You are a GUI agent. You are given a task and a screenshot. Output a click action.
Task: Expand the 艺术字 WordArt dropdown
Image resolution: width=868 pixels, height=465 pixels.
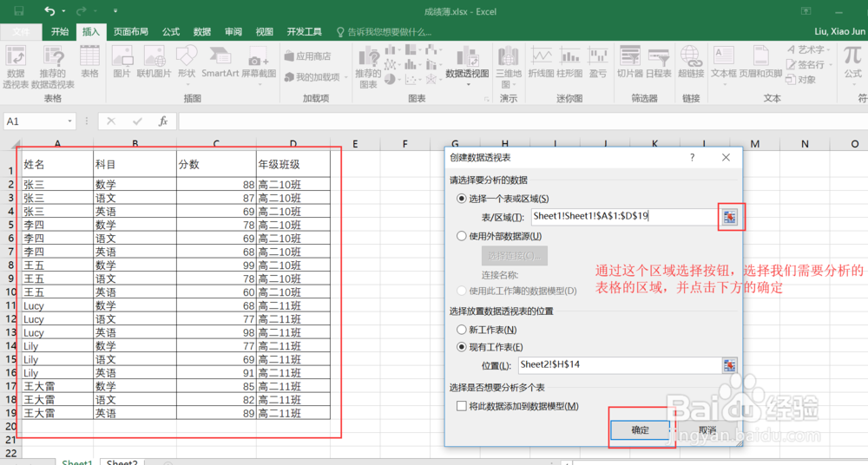(829, 49)
